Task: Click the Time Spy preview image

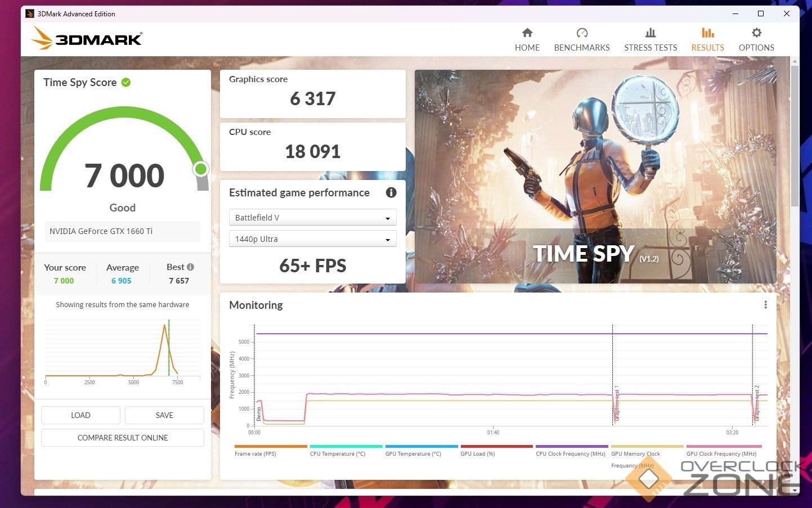Action: [595, 177]
